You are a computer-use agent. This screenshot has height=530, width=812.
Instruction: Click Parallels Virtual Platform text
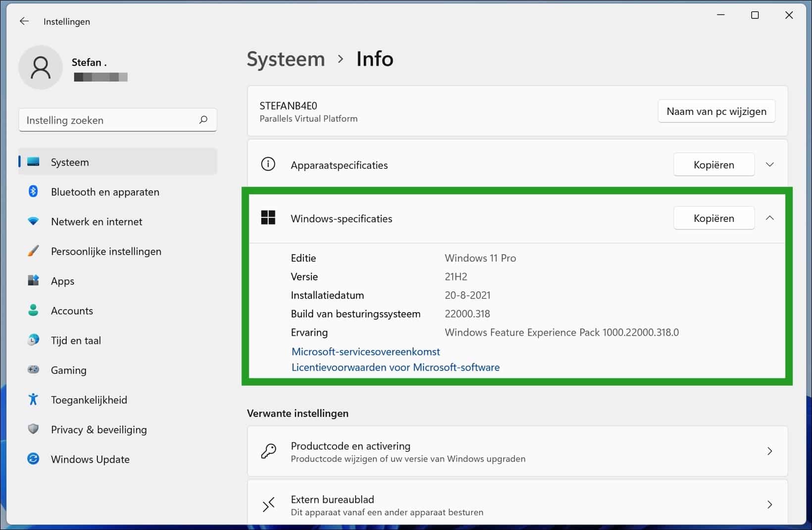[308, 119]
